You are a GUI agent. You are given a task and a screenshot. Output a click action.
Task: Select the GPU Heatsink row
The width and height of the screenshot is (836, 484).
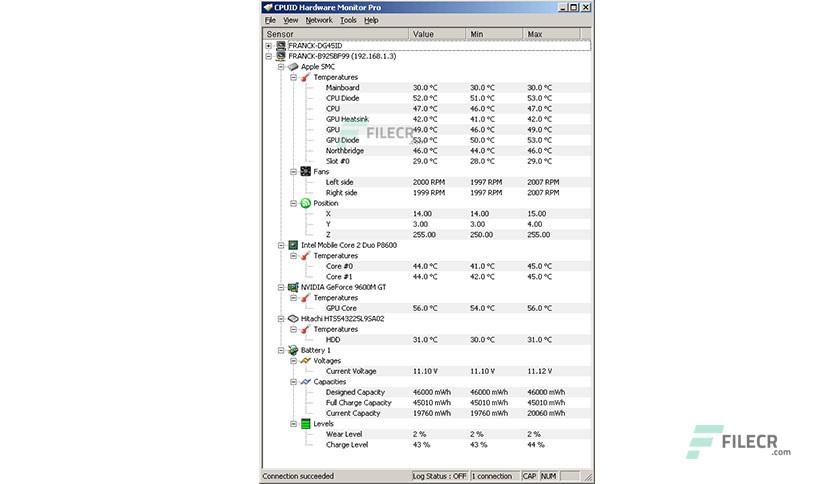[427, 119]
